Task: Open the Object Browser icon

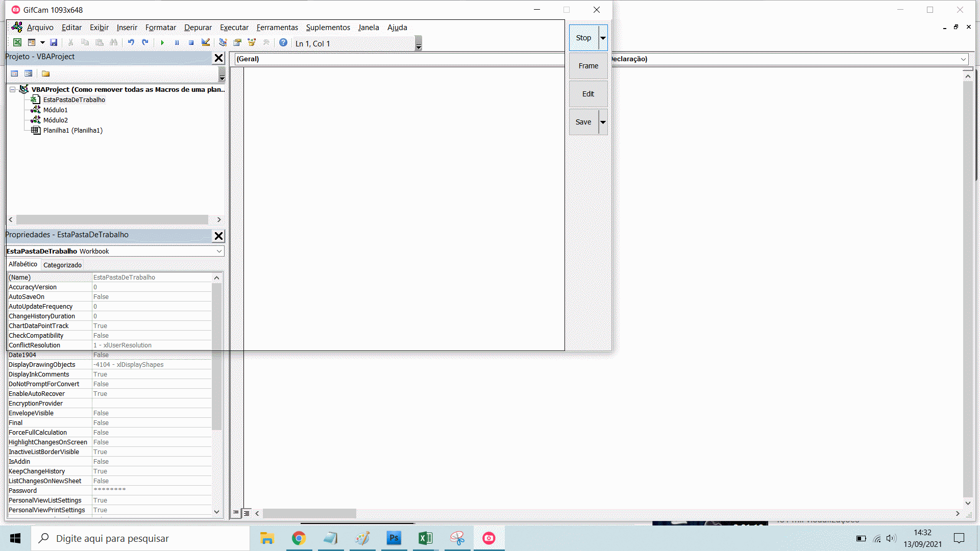Action: pos(252,43)
